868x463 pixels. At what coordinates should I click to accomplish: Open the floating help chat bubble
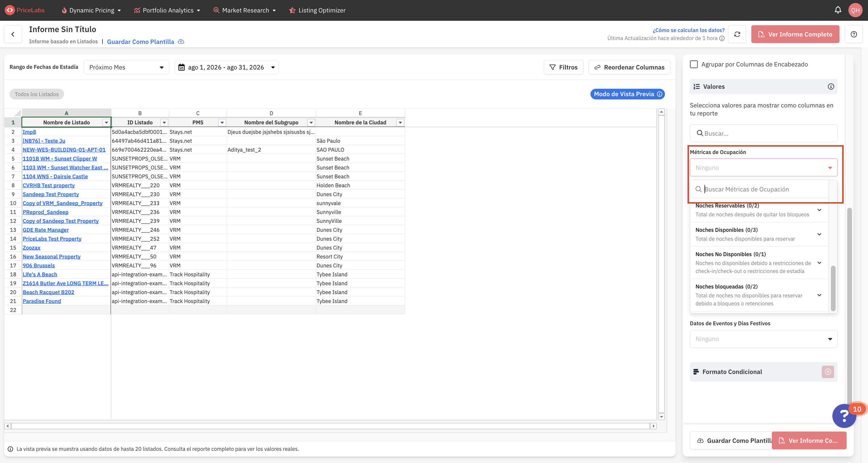click(844, 416)
